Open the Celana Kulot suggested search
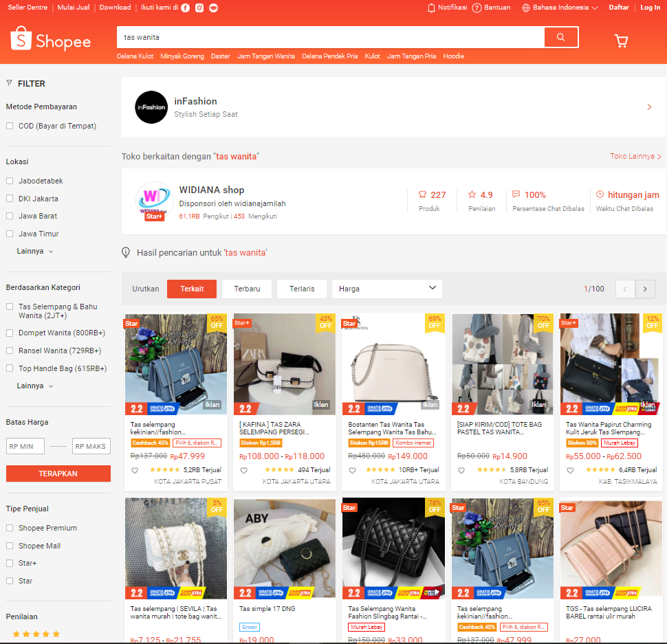 (x=135, y=56)
